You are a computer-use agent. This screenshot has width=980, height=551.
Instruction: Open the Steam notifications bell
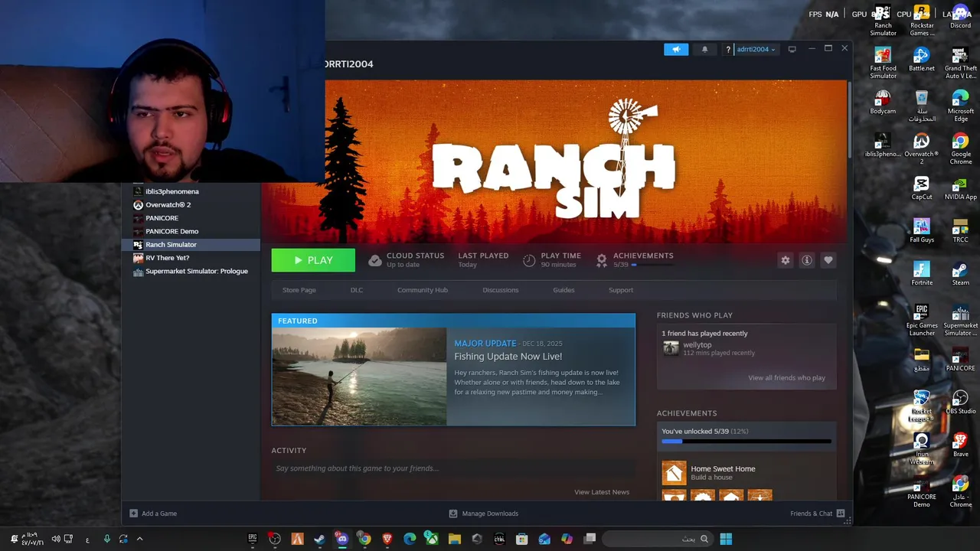705,49
